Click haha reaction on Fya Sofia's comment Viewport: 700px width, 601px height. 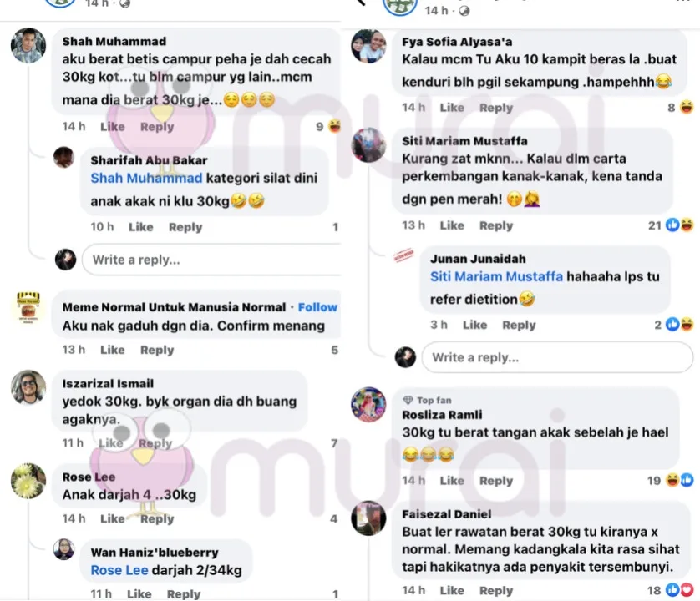pos(687,107)
